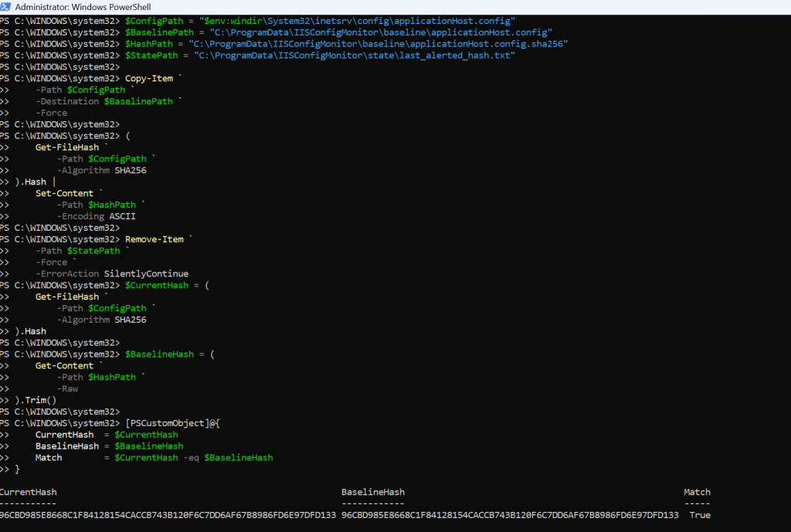791x532 pixels.
Task: Click the 'True' value under Match
Action: coord(700,515)
